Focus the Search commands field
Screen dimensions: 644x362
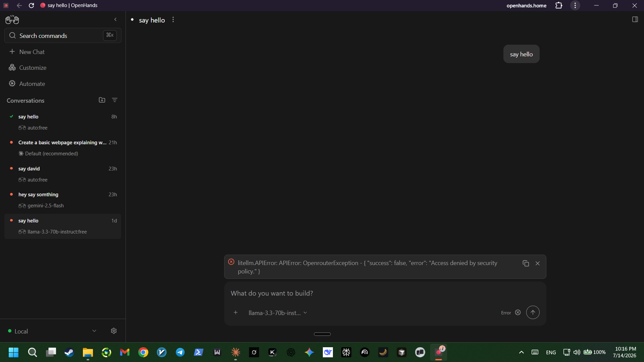tap(63, 36)
